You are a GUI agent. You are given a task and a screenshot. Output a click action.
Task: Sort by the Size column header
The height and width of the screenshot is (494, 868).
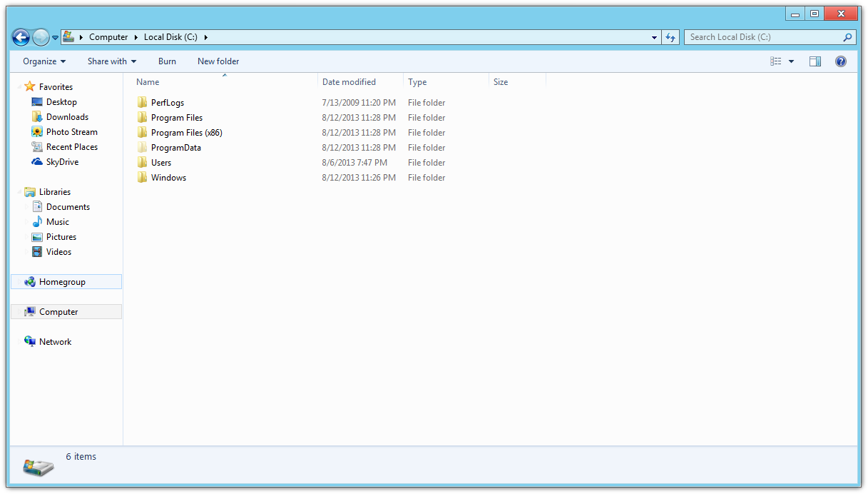pos(518,82)
